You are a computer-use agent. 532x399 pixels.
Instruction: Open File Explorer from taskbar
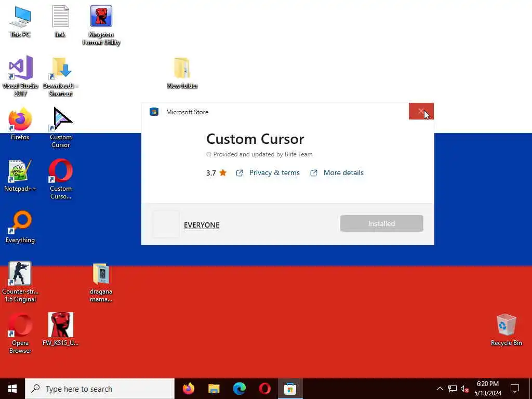pos(214,389)
